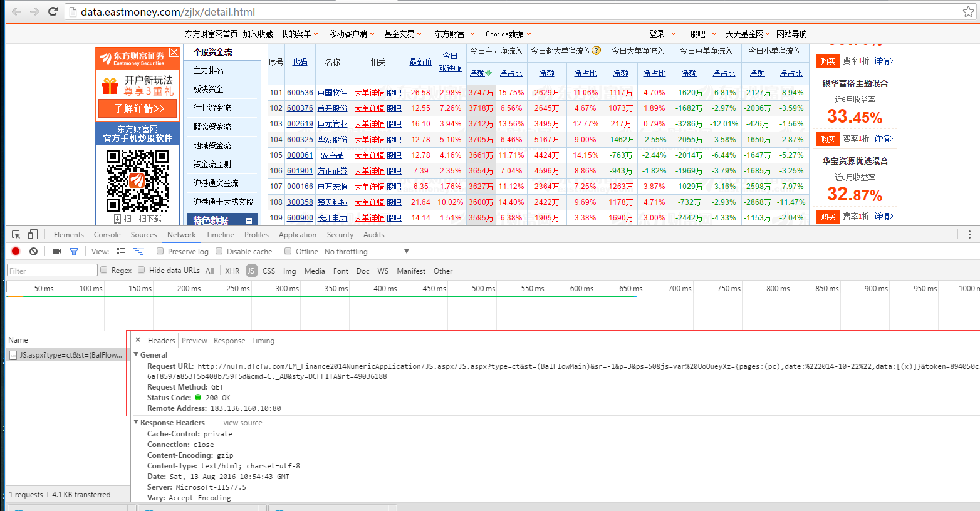Toggle device toolbar icon in DevTools

(x=33, y=234)
